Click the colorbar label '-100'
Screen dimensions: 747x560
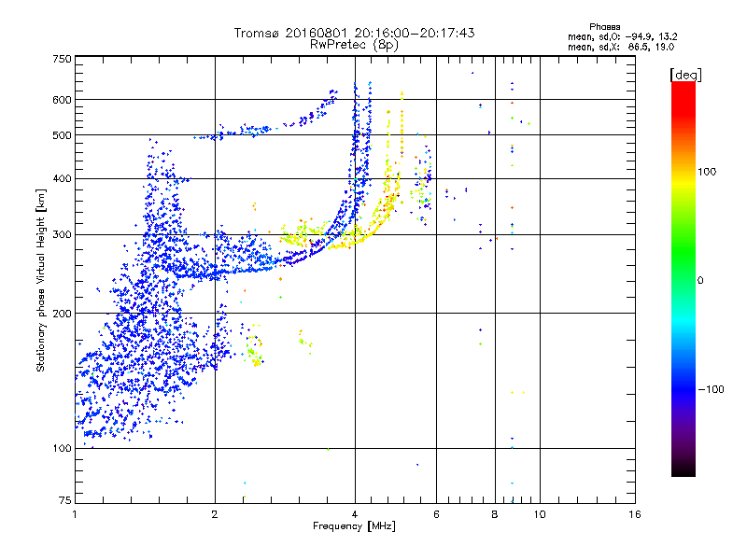click(x=712, y=389)
